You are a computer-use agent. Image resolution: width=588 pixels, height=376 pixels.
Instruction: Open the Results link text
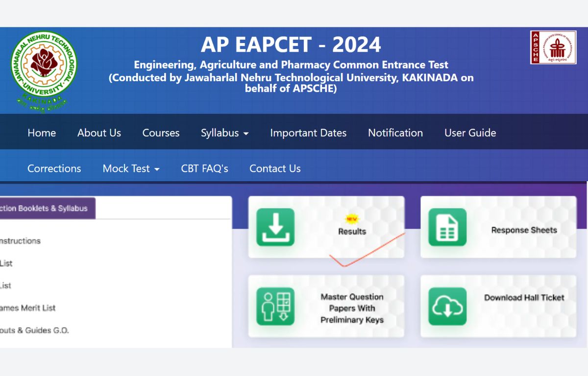[x=352, y=232]
